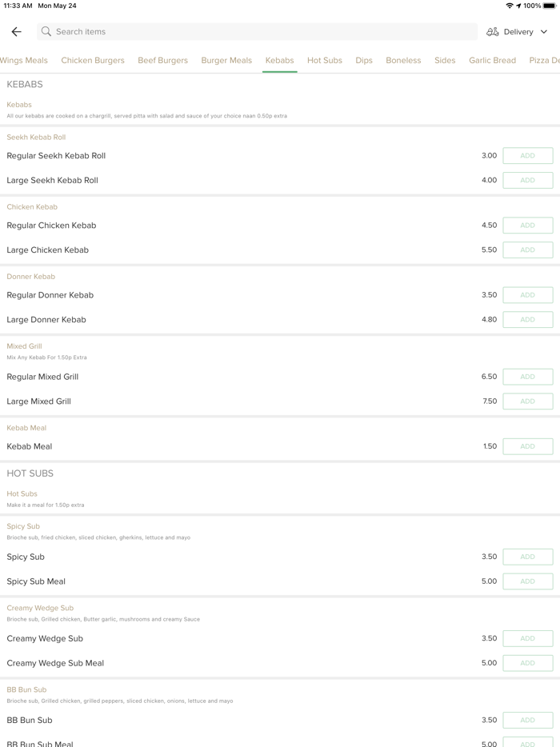Select the Garlic Bread tab
The width and height of the screenshot is (560, 747).
tap(492, 60)
